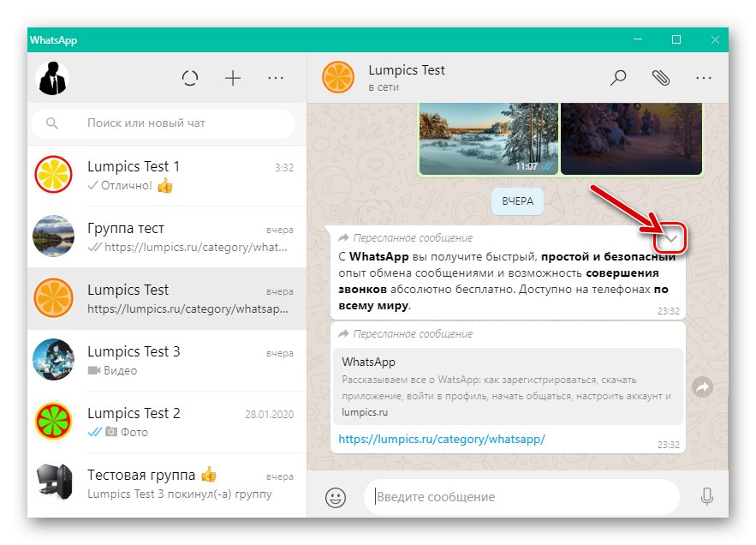Click 'Пересланное сообщение' label above link preview
The height and width of the screenshot is (545, 756).
(x=413, y=334)
